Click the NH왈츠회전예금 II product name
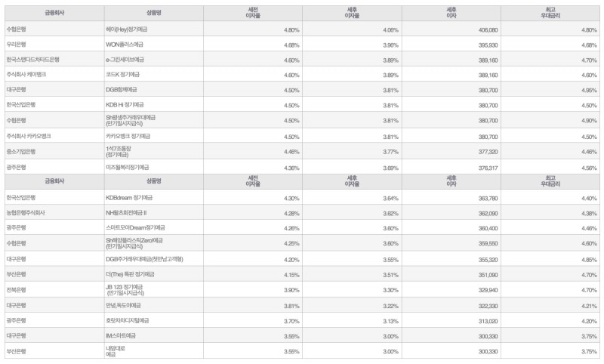604x364 pixels. coord(126,213)
